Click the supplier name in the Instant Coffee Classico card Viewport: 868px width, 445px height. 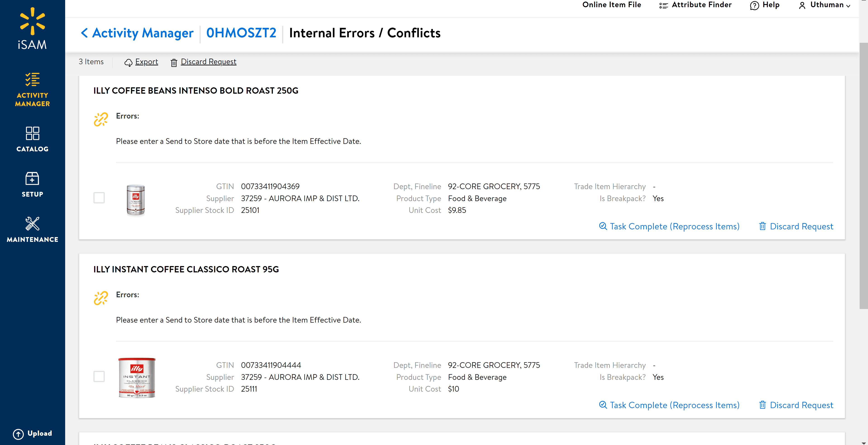pos(300,377)
